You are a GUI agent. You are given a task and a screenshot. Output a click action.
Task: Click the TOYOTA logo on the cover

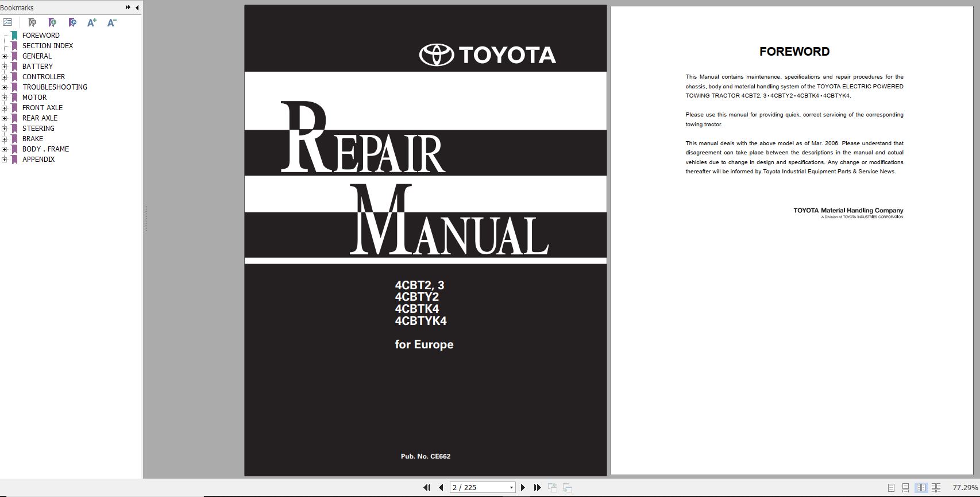[x=487, y=55]
